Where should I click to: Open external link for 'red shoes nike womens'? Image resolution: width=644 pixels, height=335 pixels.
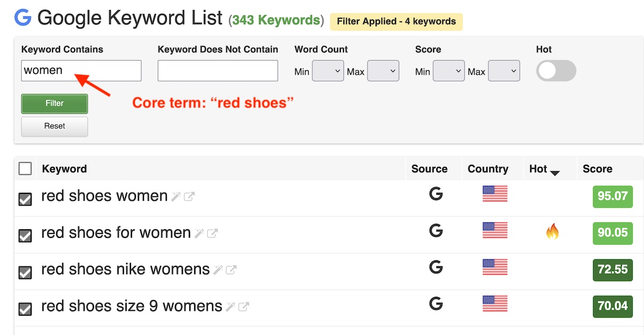[231, 270]
